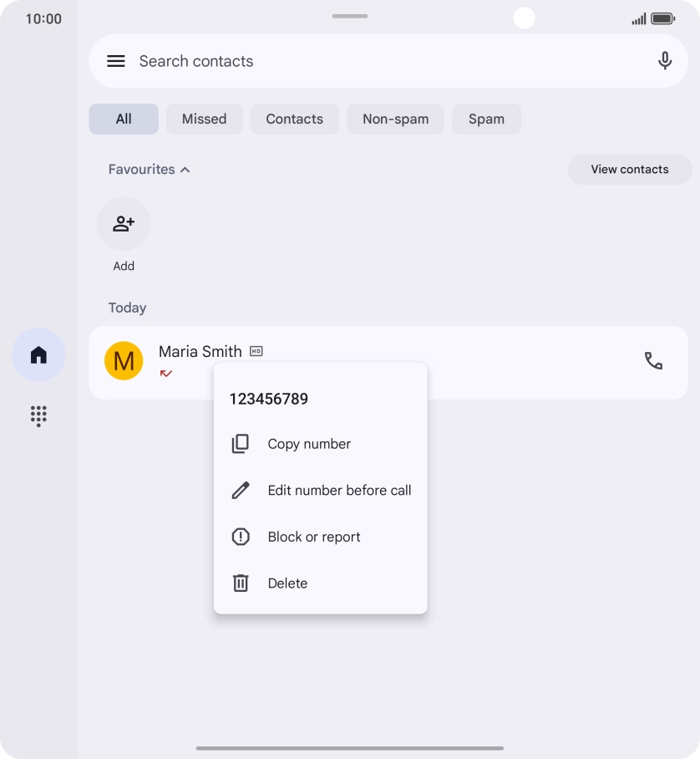Call Maria Smith using the phone icon
This screenshot has height=759, width=700.
(653, 361)
